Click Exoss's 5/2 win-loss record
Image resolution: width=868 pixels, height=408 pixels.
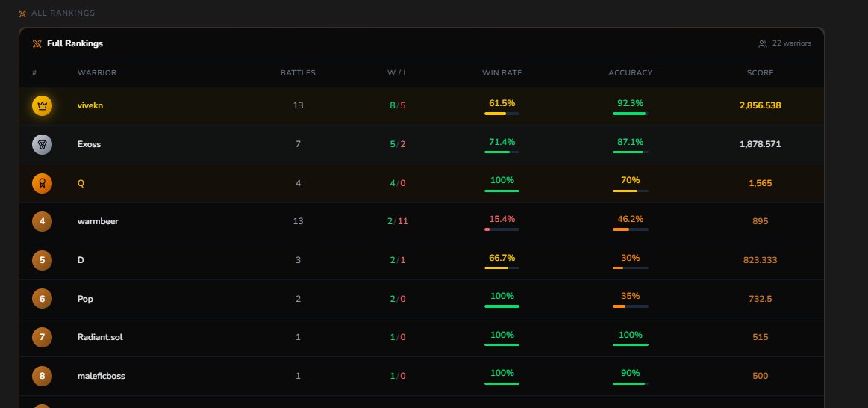coord(398,145)
